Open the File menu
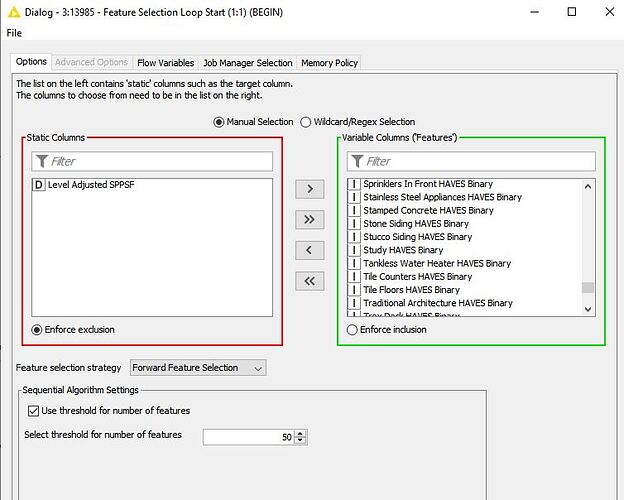 point(14,33)
